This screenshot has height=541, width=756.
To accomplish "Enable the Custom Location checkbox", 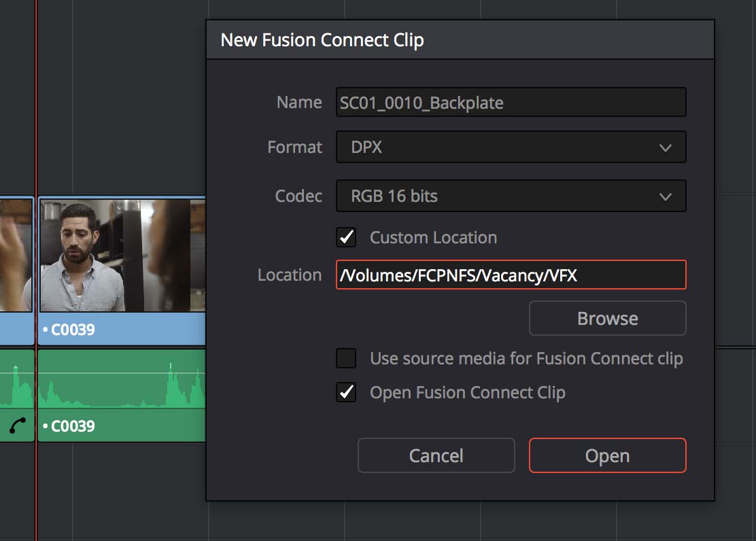I will 346,237.
